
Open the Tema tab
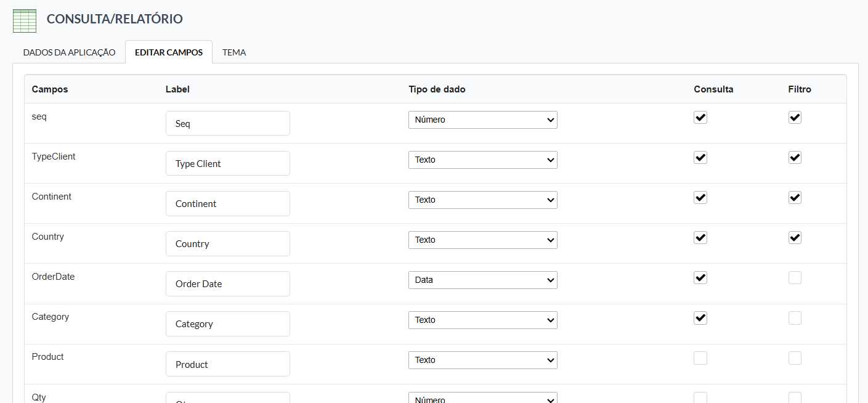(x=234, y=52)
